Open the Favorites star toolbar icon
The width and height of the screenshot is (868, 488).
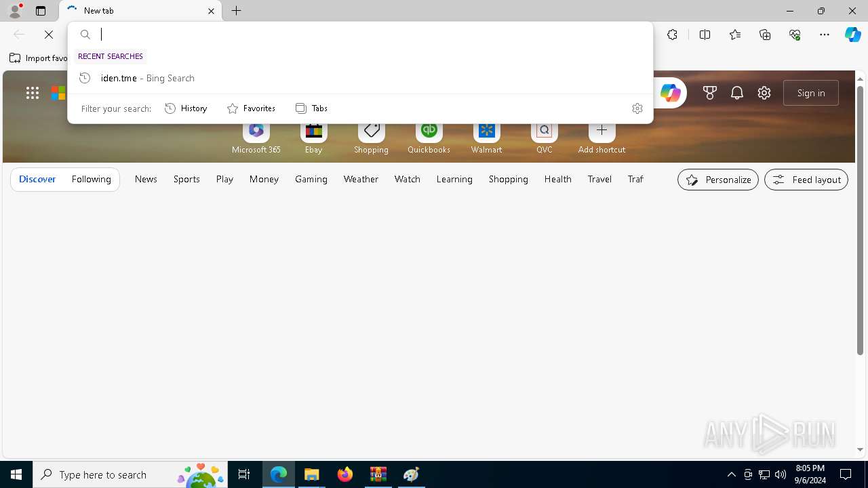click(735, 35)
